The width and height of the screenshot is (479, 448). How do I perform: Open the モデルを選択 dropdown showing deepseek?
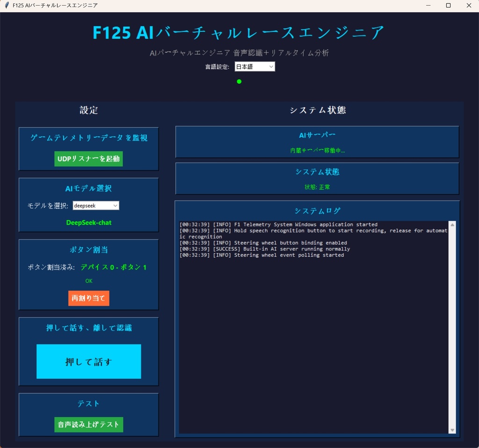click(x=96, y=206)
